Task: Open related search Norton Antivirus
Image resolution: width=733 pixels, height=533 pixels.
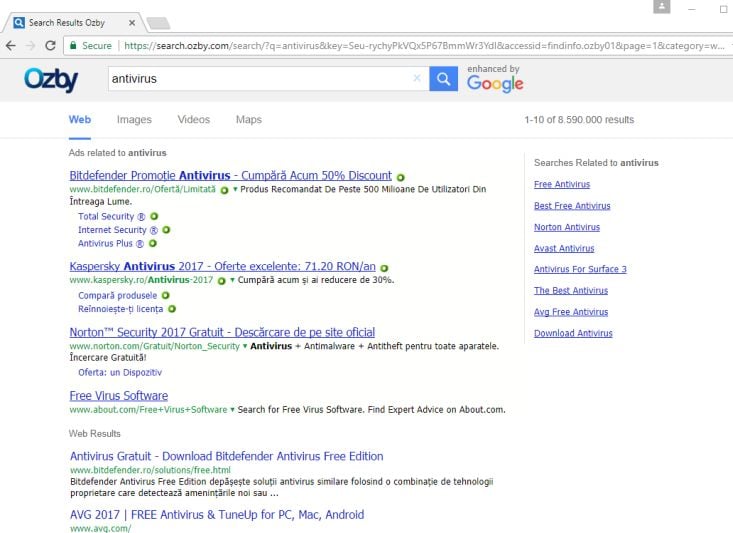Action: (567, 227)
